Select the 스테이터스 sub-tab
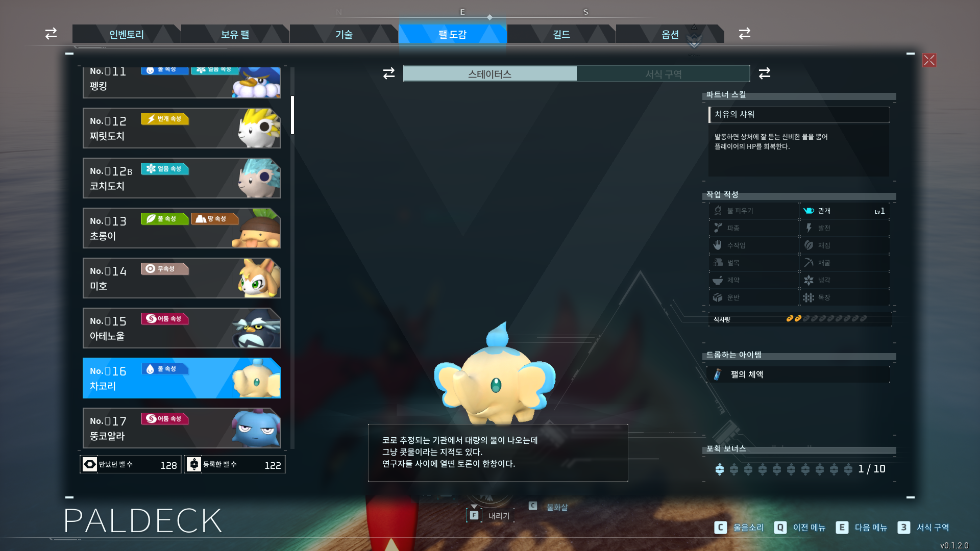 [490, 74]
